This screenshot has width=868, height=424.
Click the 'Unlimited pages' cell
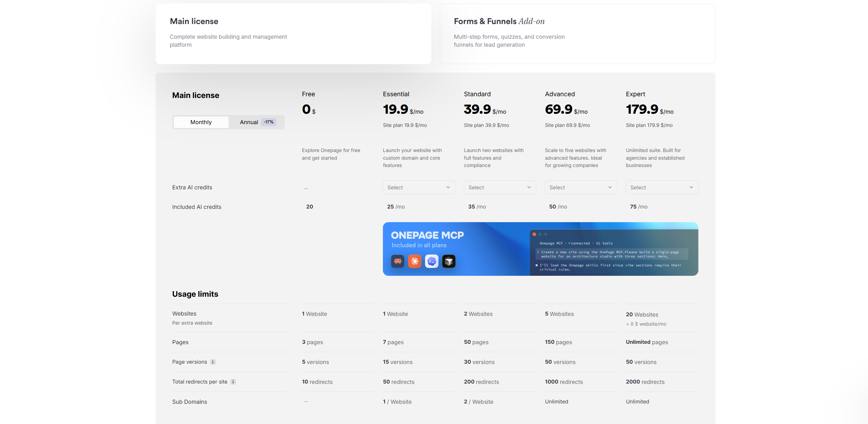point(647,342)
